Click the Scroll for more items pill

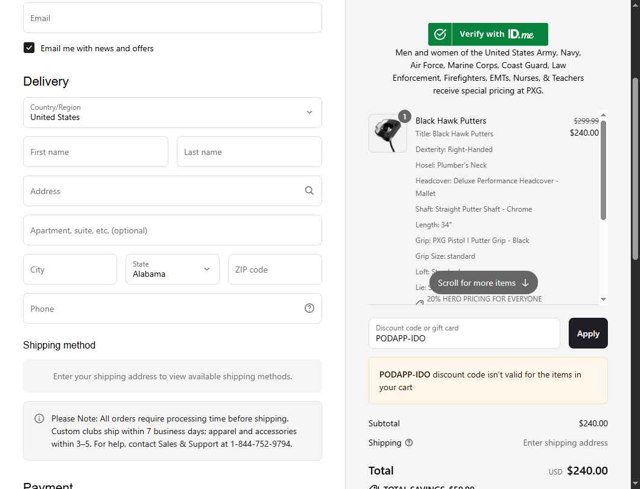[x=483, y=283]
